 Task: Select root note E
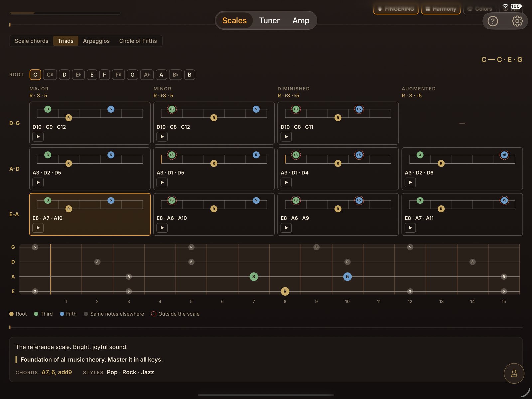pos(92,75)
